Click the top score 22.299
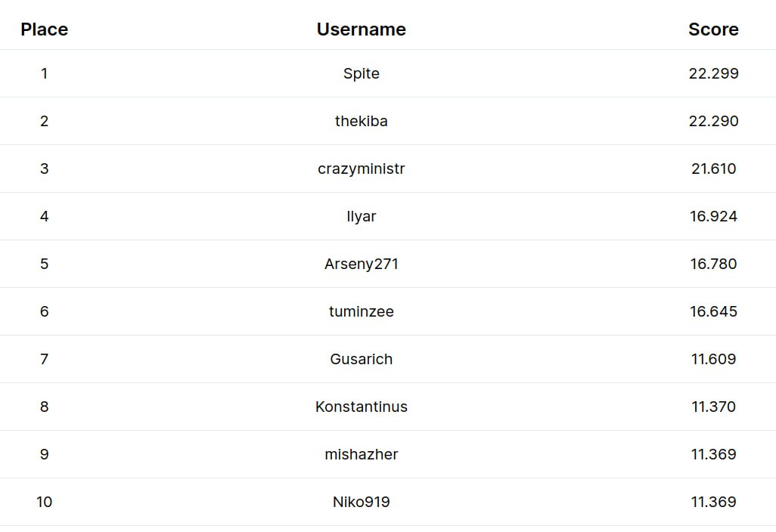 pyautogui.click(x=713, y=73)
